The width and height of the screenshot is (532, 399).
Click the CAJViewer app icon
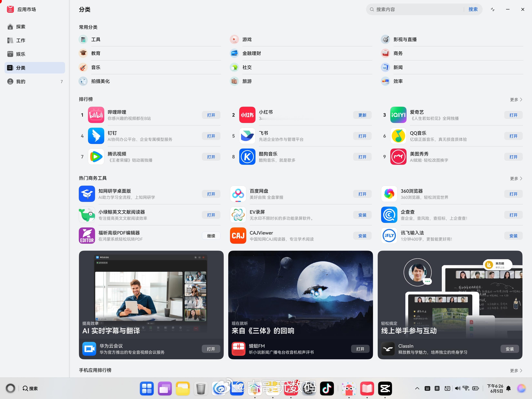pos(238,236)
